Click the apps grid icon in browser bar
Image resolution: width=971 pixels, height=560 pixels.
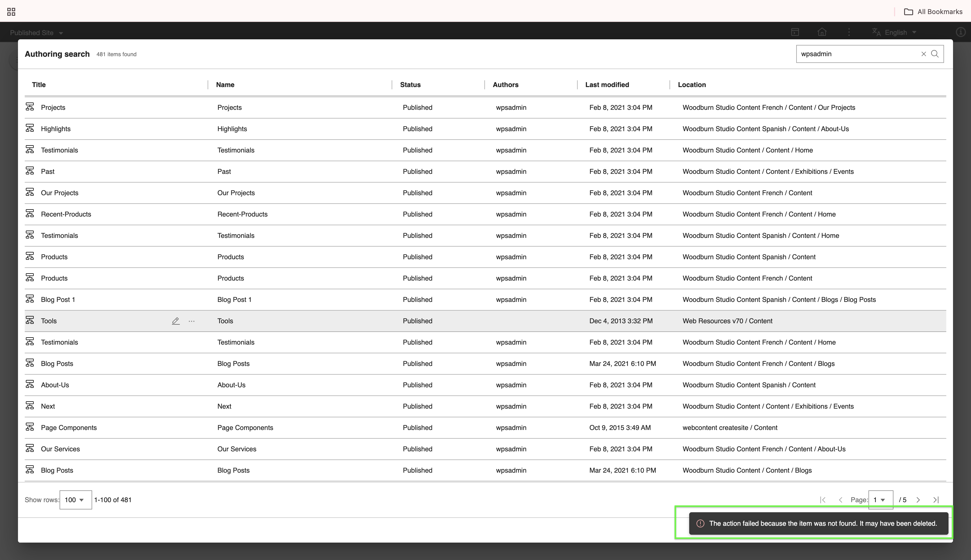(x=11, y=12)
